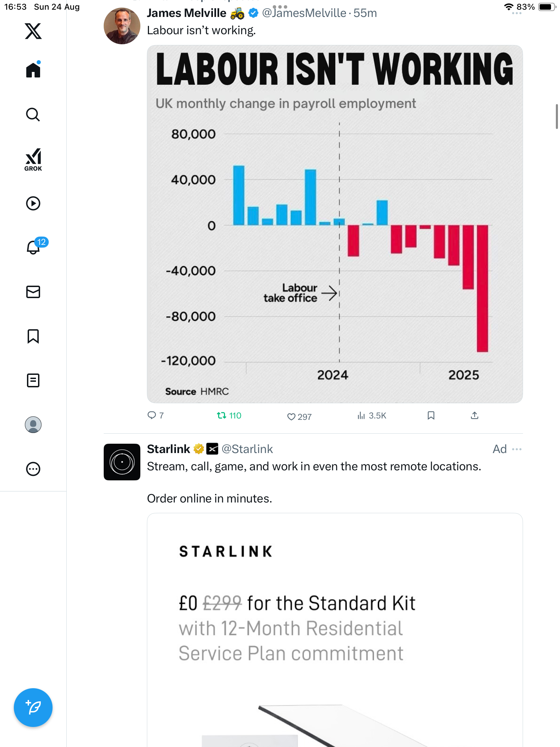The image size is (560, 747).
Task: Share James Melville's post
Action: click(475, 415)
